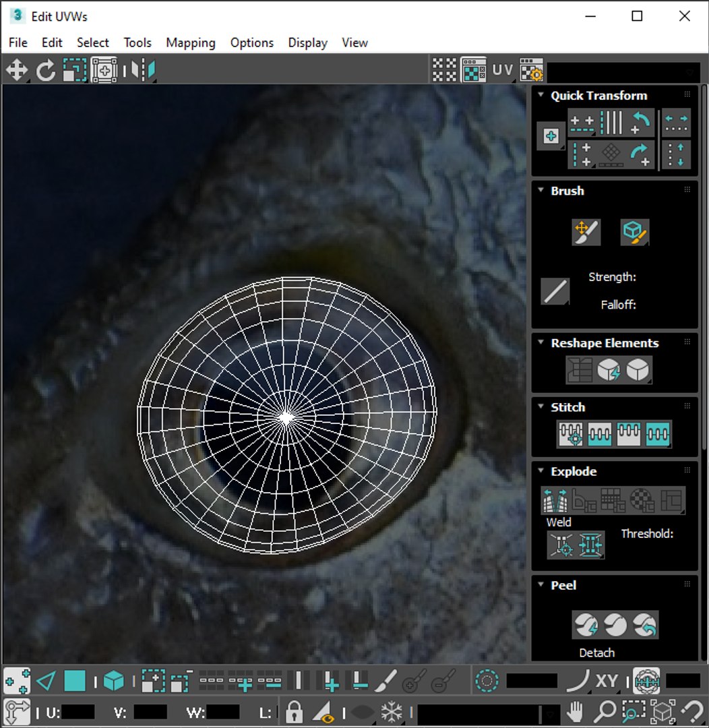
Task: Collapse the Brush rollout
Action: (x=541, y=190)
